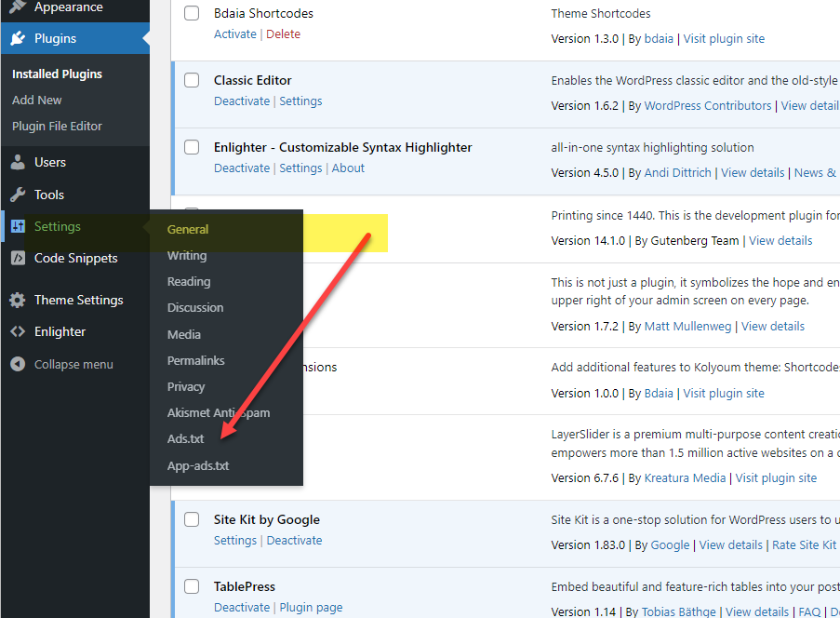
Task: Open Akismet Anti-spam settings item
Action: coord(219,412)
